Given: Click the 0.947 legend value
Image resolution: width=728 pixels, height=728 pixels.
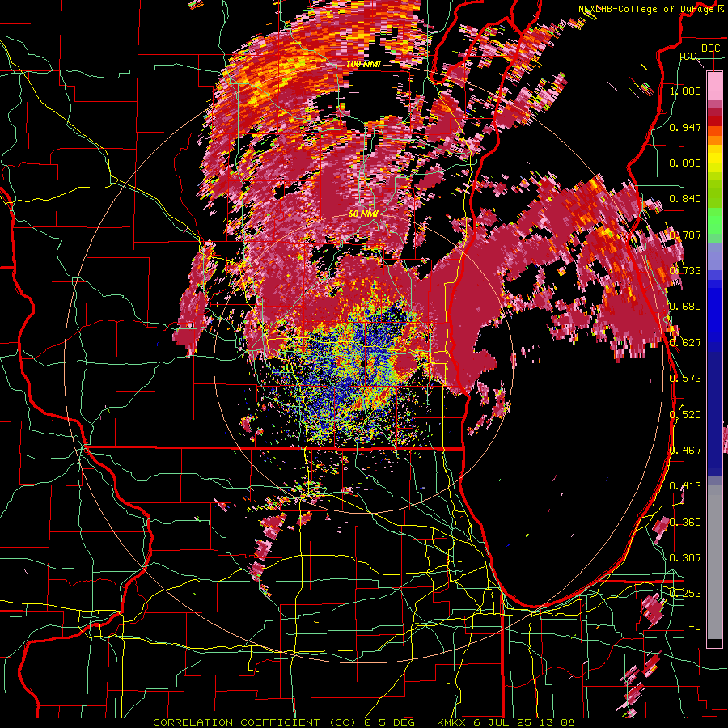Looking at the screenshot, I should click(x=685, y=127).
